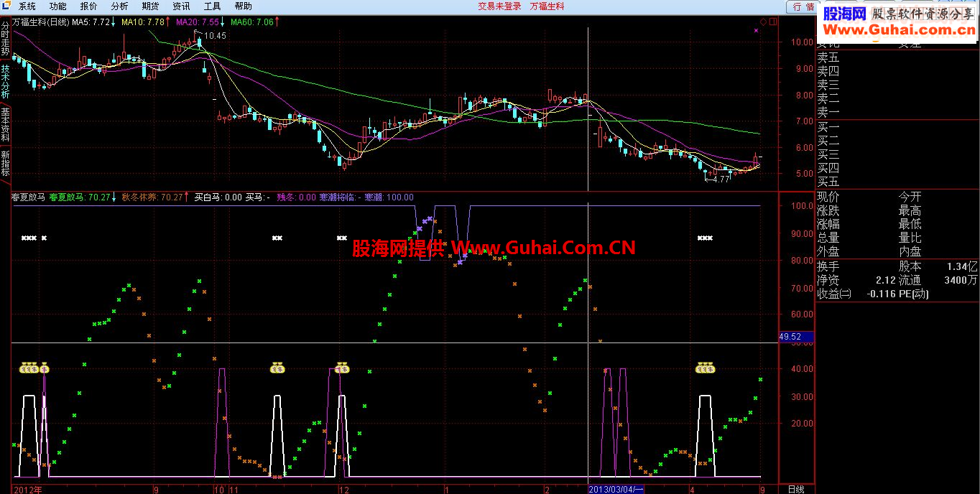Click the 秋冬休养: 70.27 value
The width and height of the screenshot is (980, 494).
(x=152, y=197)
